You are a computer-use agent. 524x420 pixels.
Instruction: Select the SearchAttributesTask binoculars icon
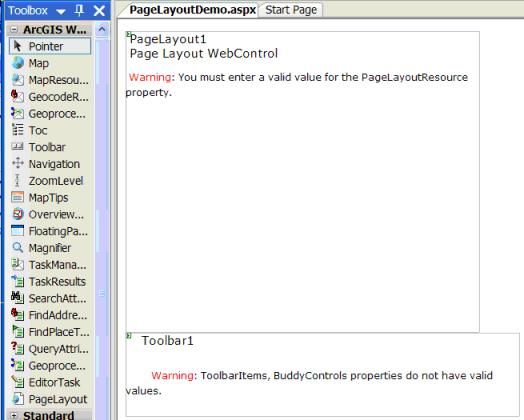tap(18, 298)
